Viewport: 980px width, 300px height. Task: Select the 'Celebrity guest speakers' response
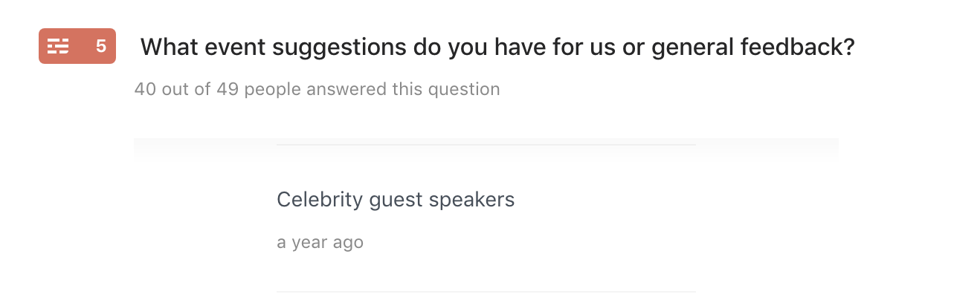tap(396, 200)
